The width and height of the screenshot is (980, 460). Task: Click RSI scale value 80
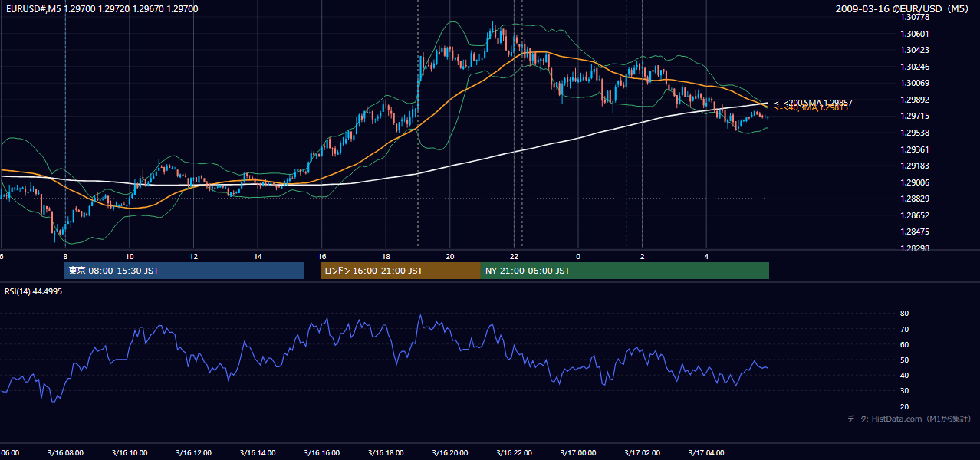pos(905,314)
